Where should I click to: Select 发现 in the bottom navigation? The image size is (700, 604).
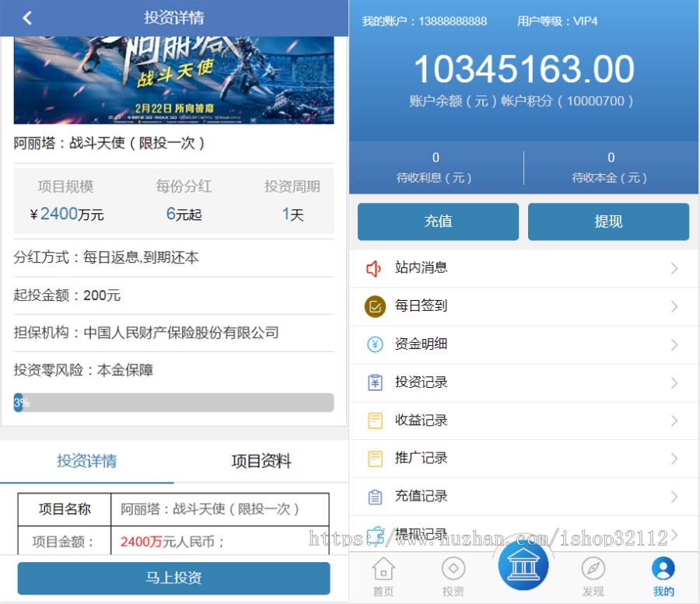593,575
